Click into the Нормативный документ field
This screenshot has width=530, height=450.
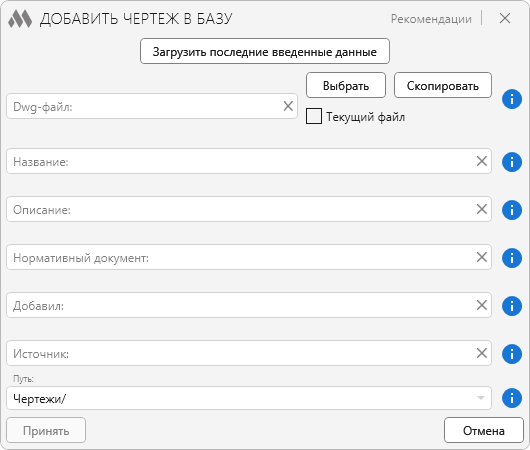tap(249, 257)
